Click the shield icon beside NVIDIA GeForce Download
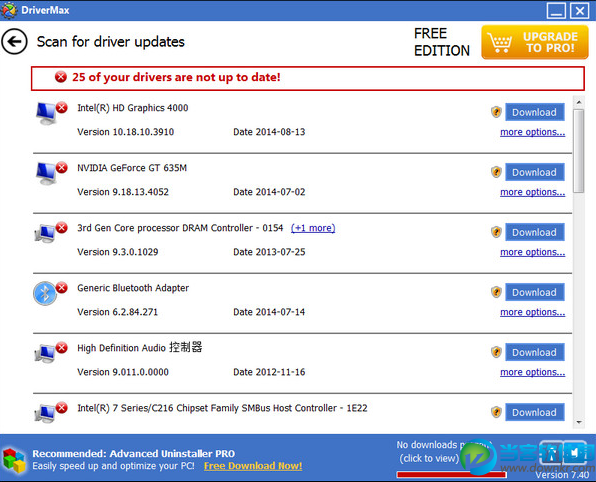Image resolution: width=596 pixels, height=482 pixels. click(x=496, y=172)
